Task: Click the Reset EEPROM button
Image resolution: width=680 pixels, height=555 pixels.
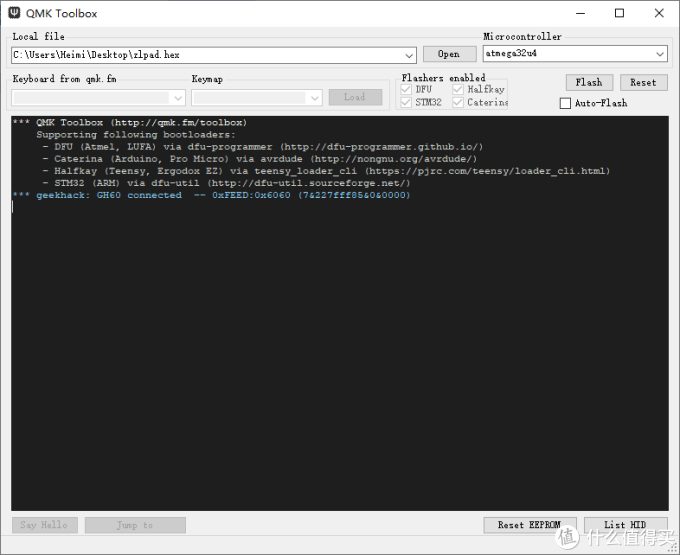Action: point(530,525)
